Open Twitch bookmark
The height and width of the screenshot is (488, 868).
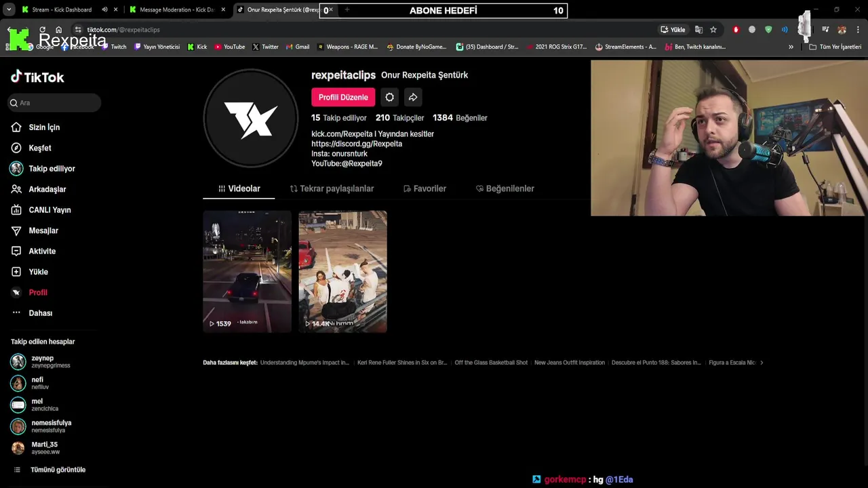[x=113, y=47]
